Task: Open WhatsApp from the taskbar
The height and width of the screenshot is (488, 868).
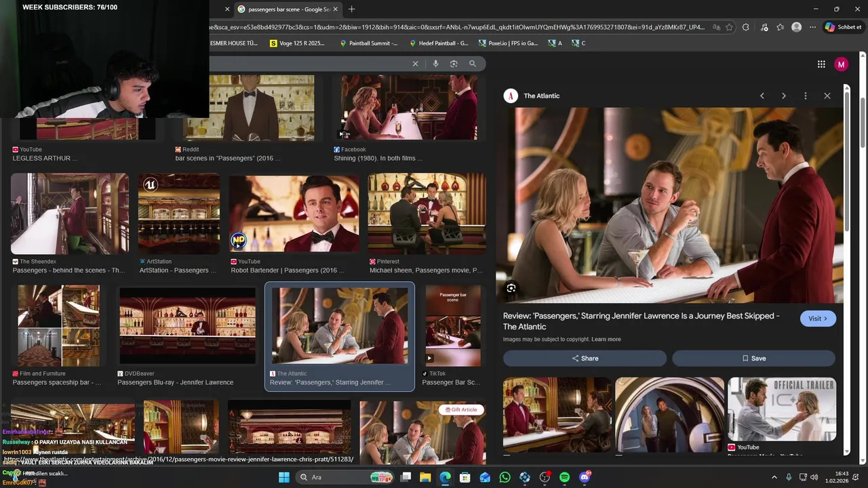Action: [x=505, y=477]
